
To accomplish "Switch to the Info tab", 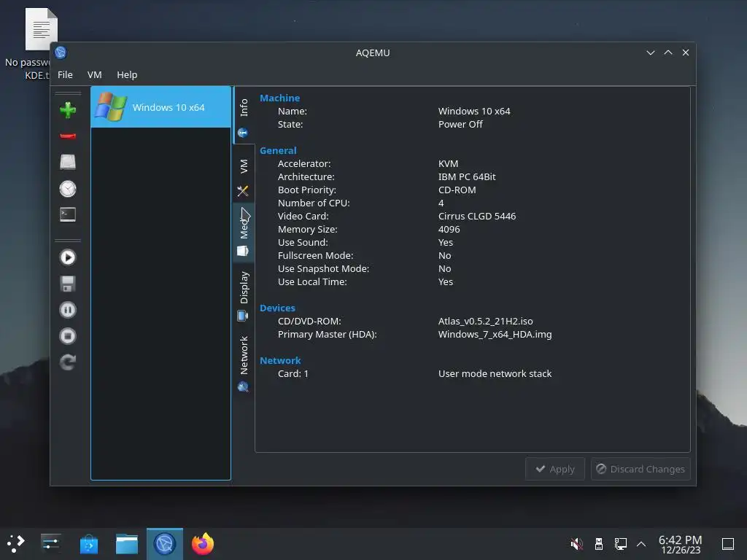I will 244,116.
